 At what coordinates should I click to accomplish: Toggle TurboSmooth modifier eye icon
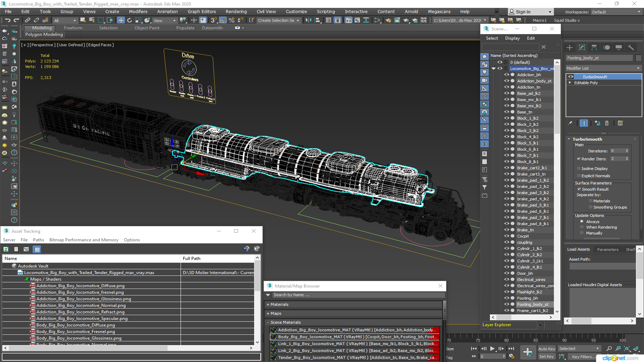tap(571, 77)
